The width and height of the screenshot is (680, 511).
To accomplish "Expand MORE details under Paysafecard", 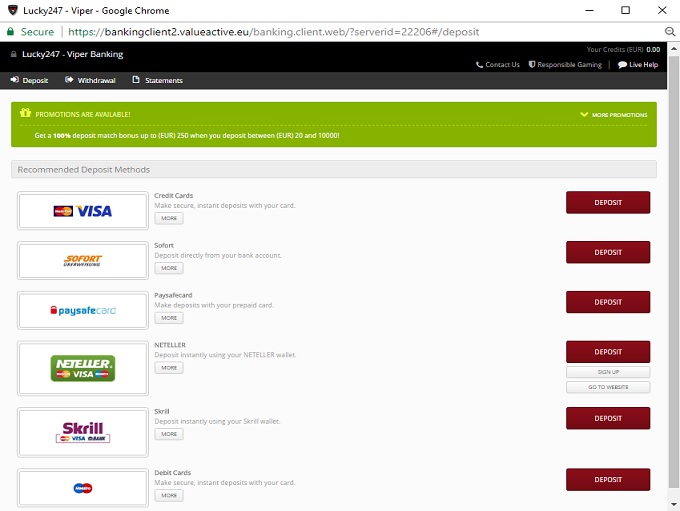I will tap(169, 318).
